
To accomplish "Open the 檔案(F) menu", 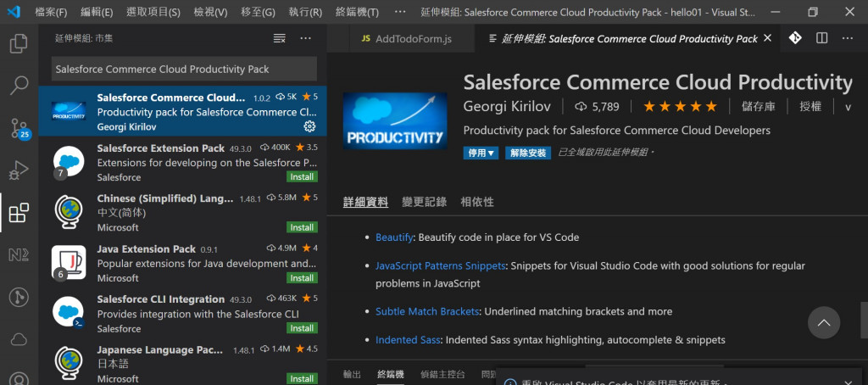I will 52,12.
